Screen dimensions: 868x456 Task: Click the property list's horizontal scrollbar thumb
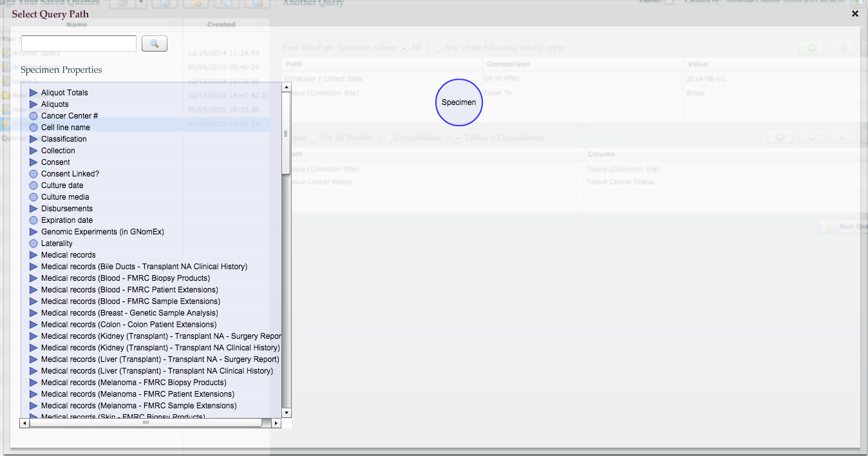[146, 423]
